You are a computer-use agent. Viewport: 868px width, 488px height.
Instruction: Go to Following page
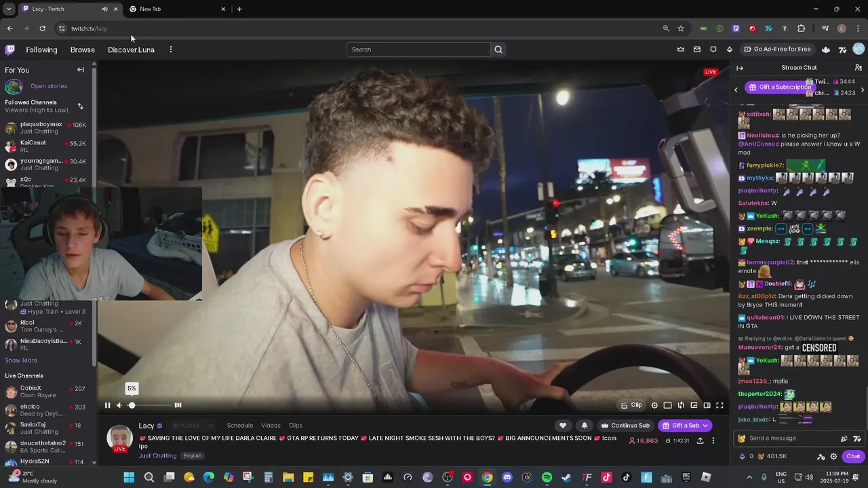pos(41,49)
